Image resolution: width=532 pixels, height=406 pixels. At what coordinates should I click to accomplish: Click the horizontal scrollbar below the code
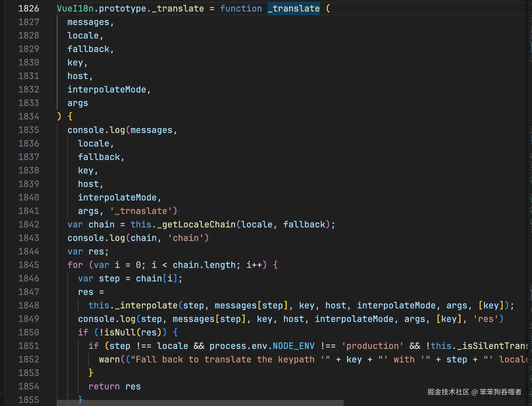[x=200, y=403]
